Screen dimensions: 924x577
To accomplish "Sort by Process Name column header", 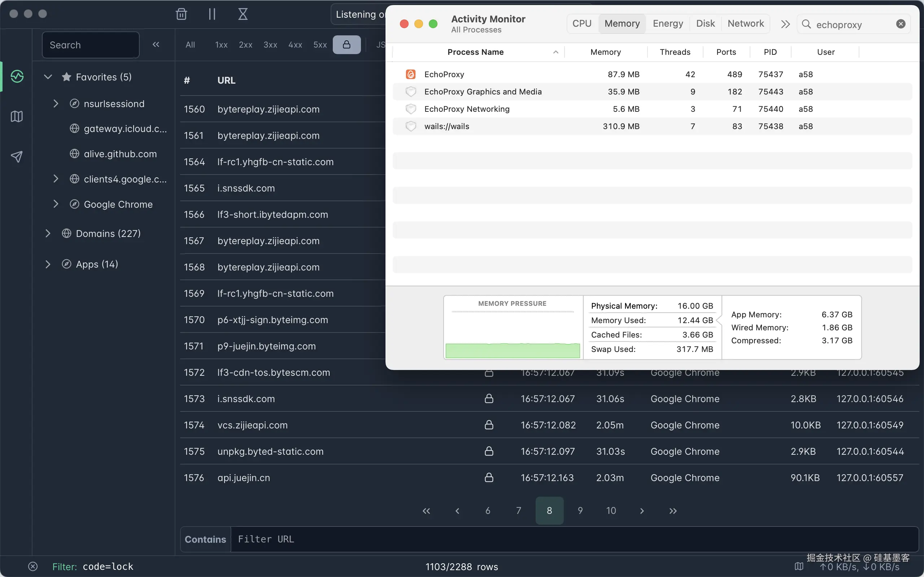I will coord(475,52).
